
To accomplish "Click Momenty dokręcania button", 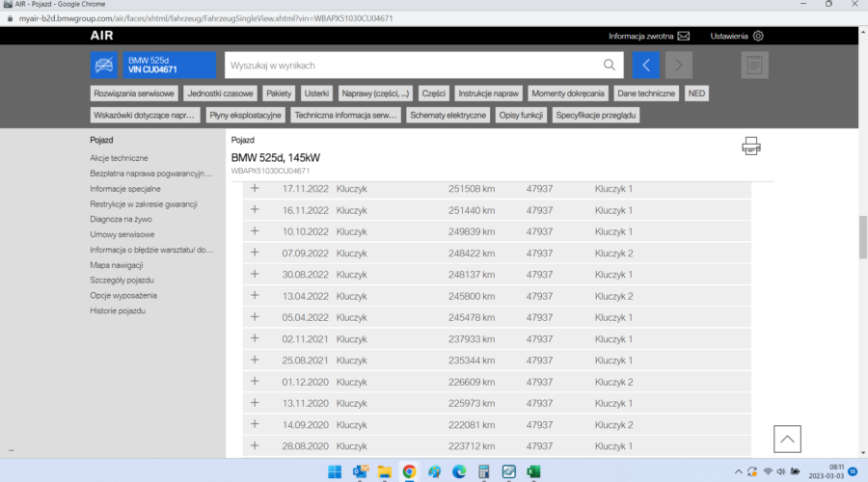I will tap(568, 94).
